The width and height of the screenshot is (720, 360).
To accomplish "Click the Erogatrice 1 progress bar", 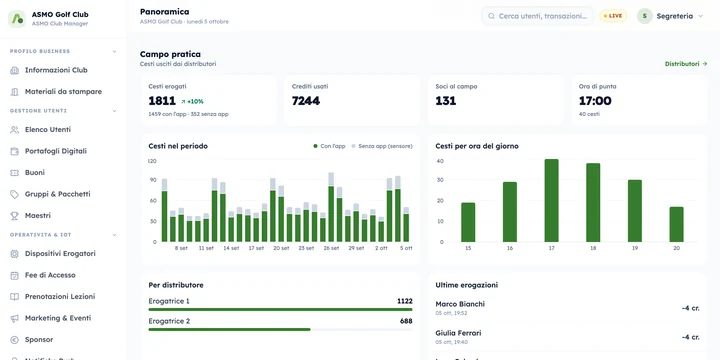I will (x=280, y=309).
